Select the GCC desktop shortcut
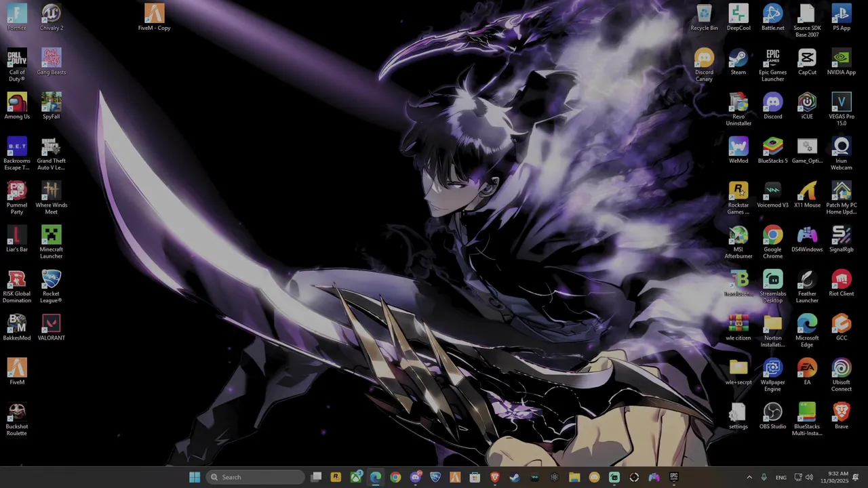 [x=842, y=327]
